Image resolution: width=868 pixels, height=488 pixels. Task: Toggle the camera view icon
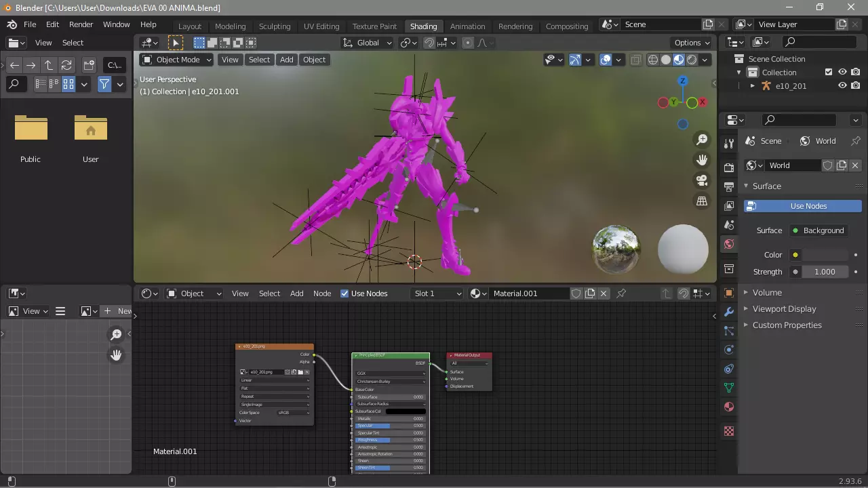click(x=702, y=180)
